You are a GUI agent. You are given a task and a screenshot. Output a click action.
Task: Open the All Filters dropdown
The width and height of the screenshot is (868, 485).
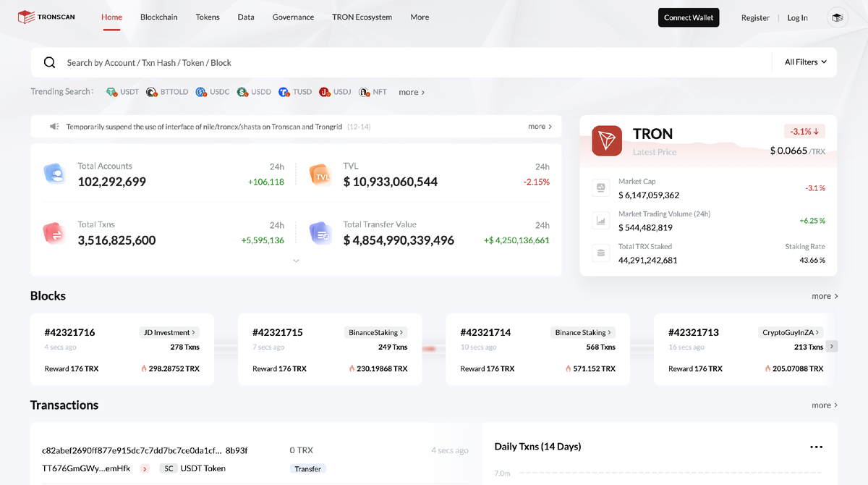(x=805, y=62)
